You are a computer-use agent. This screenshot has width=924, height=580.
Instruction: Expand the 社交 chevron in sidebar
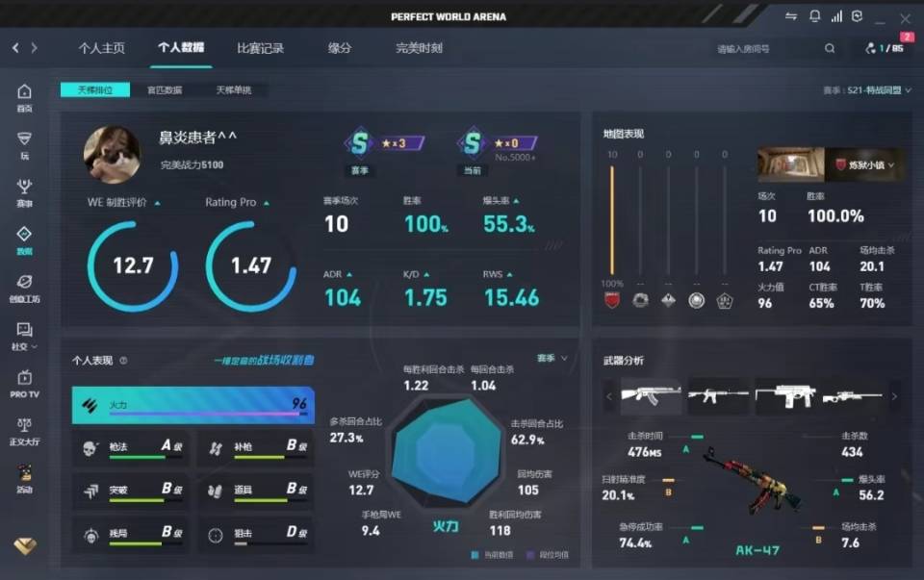pyautogui.click(x=34, y=347)
